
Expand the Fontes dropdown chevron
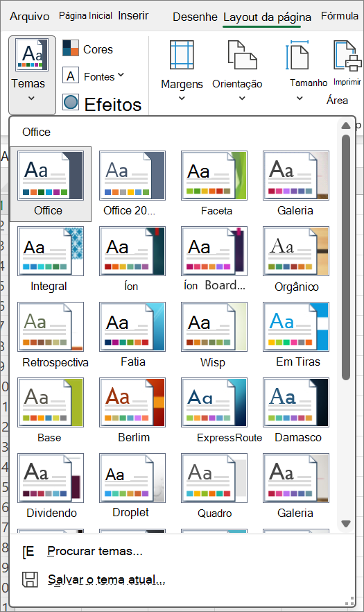click(121, 74)
